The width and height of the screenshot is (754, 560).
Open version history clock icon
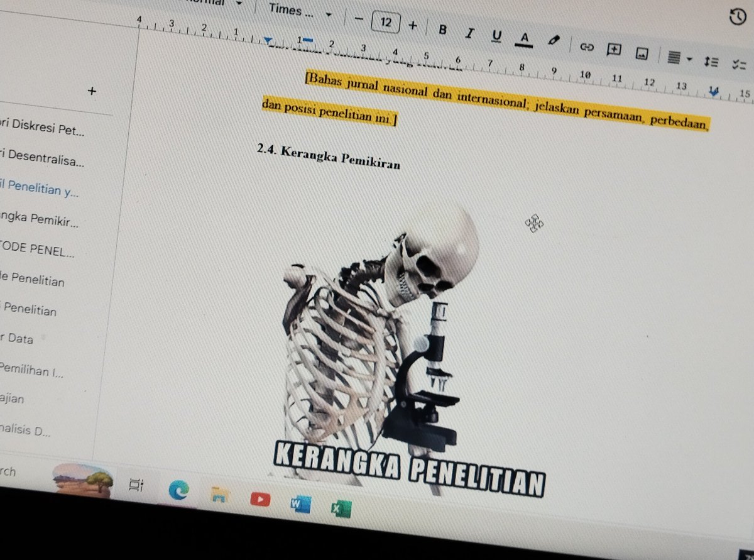point(737,17)
